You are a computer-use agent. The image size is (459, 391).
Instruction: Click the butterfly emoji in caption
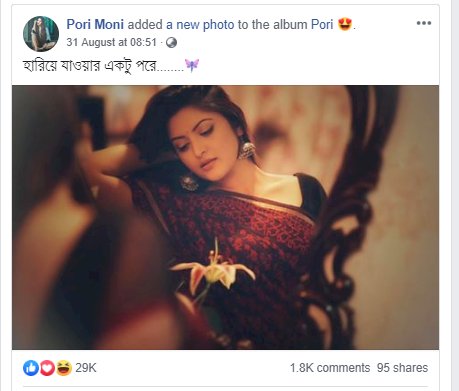pyautogui.click(x=192, y=65)
